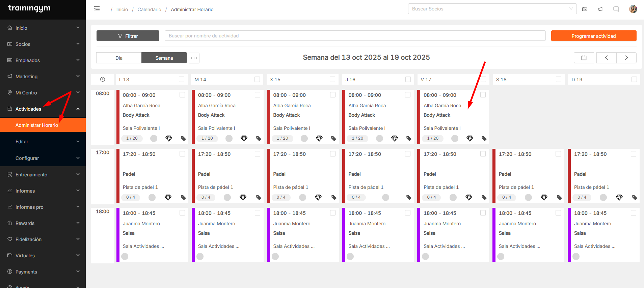The image size is (644, 288).
Task: Go to next week with right arrow
Action: click(626, 58)
